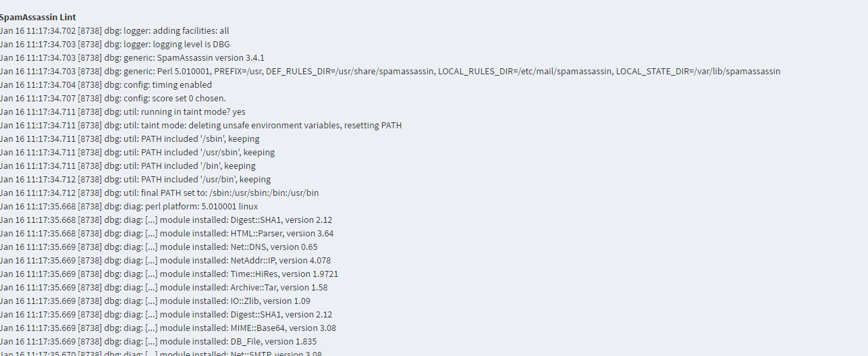This screenshot has width=868, height=356.
Task: Select the NetAddr::IP version 4.078 line
Action: pos(165,260)
